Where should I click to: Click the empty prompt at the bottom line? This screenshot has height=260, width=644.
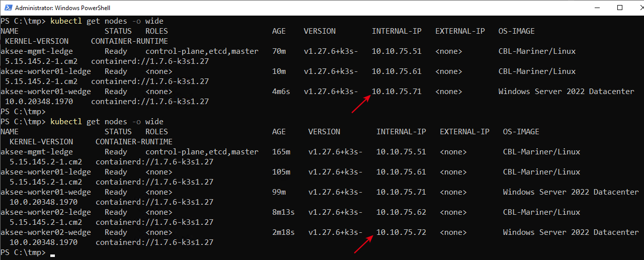[x=52, y=252]
